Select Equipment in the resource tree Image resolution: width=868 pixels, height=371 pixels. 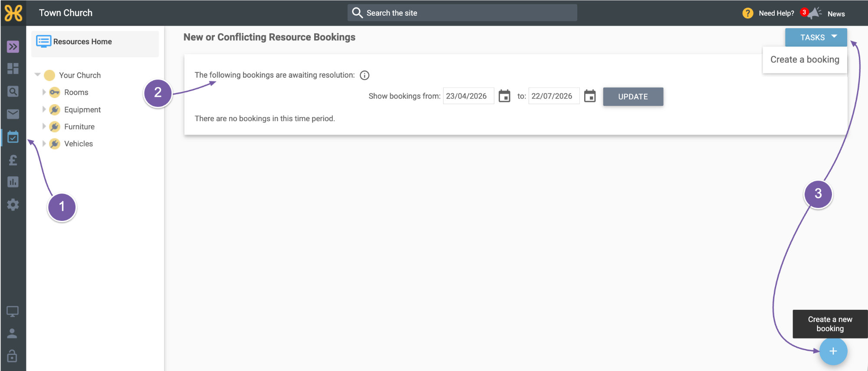[82, 109]
